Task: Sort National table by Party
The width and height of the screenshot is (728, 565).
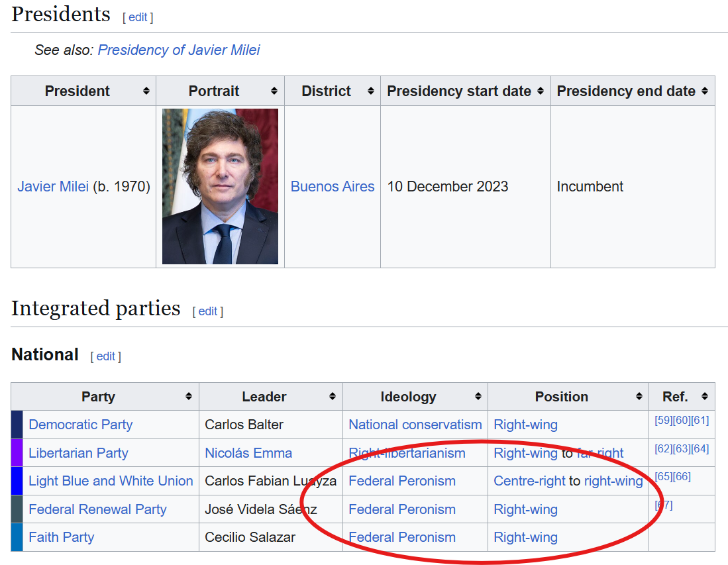Action: [189, 396]
